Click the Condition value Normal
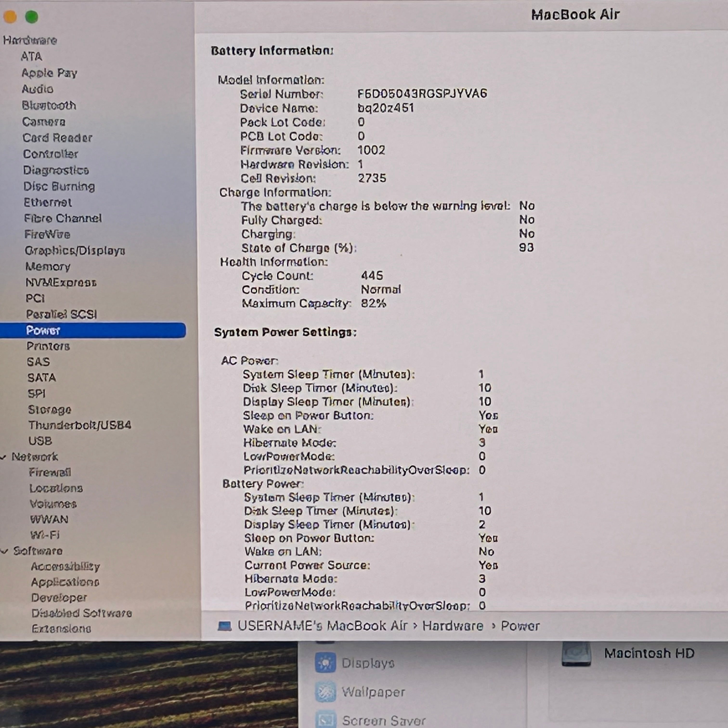Screen dimensions: 728x728 [381, 289]
